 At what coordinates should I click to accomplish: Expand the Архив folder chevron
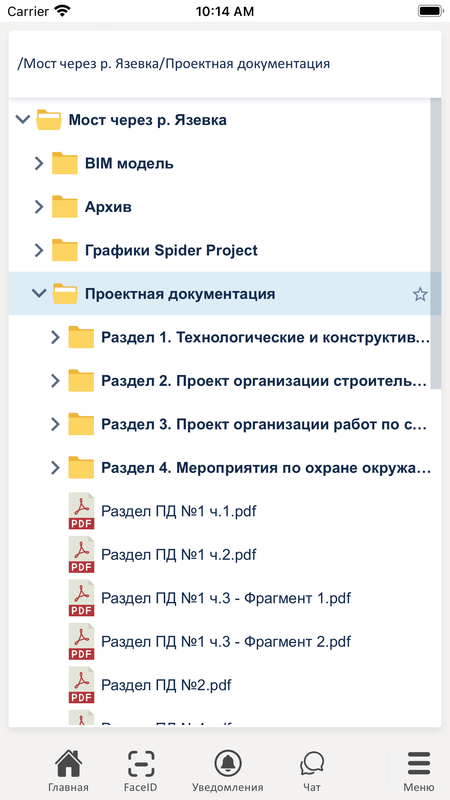pos(39,207)
